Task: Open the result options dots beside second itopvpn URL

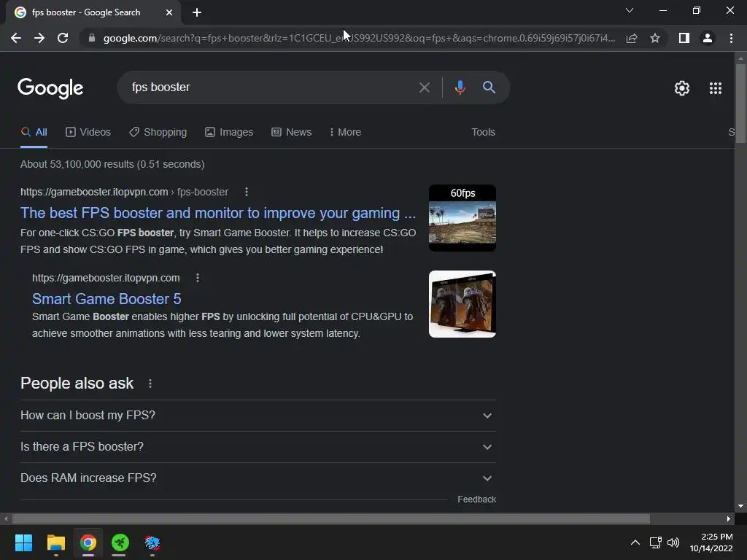Action: pyautogui.click(x=198, y=278)
